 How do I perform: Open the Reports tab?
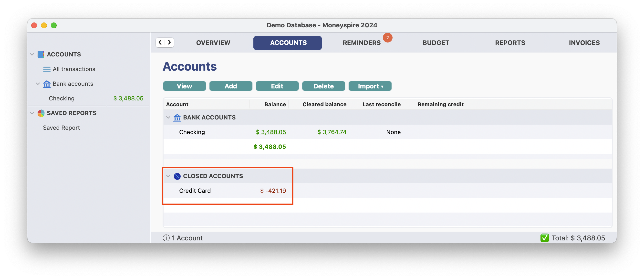coord(510,43)
